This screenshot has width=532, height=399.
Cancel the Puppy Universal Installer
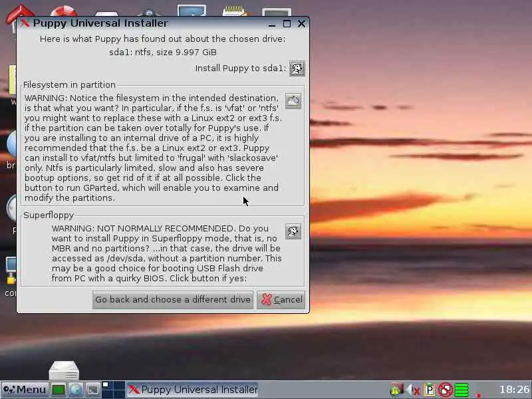[281, 300]
